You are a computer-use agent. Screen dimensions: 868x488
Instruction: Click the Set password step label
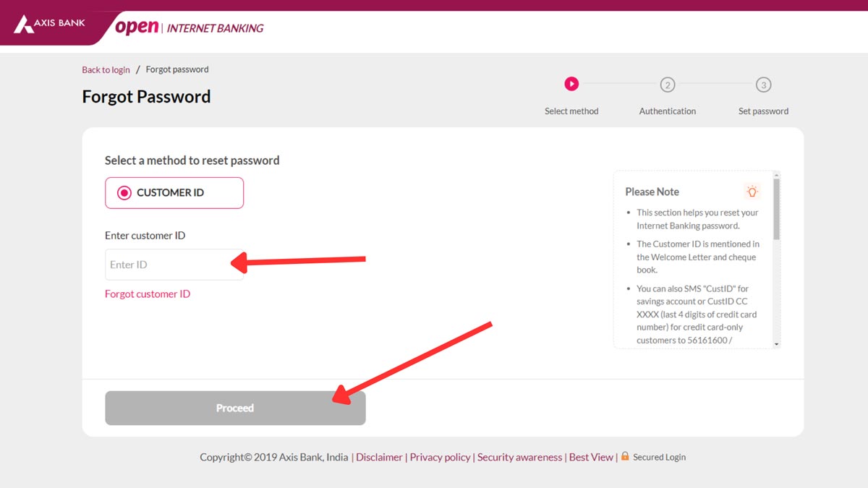[763, 111]
